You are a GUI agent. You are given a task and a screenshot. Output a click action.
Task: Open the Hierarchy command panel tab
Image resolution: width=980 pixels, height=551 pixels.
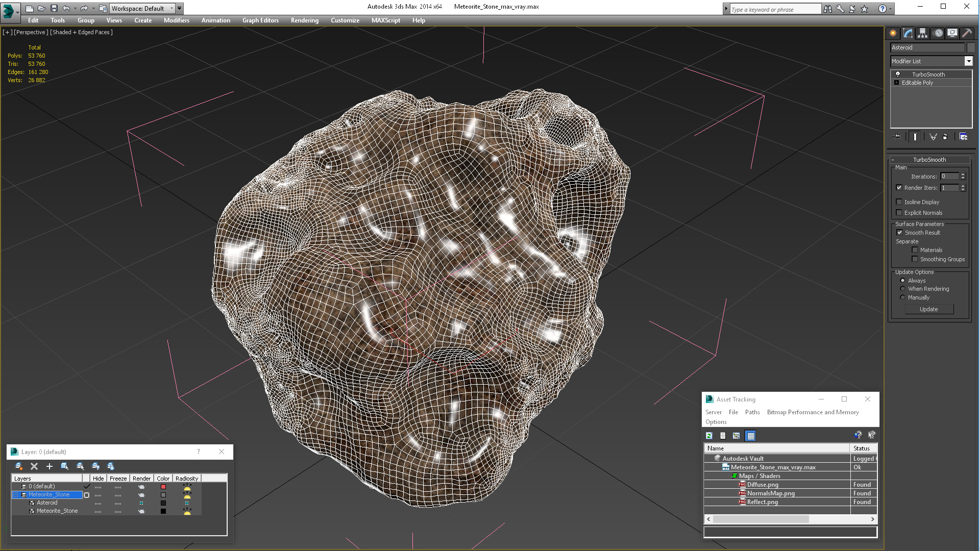922,33
